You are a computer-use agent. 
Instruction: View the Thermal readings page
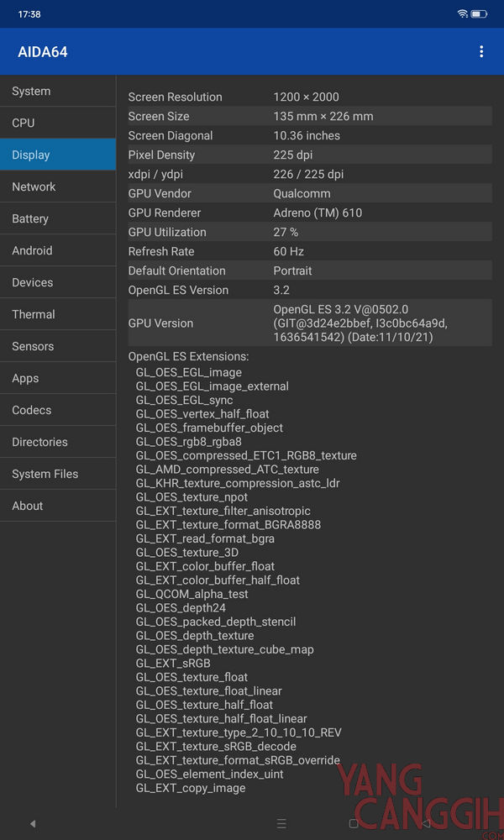[x=58, y=315]
